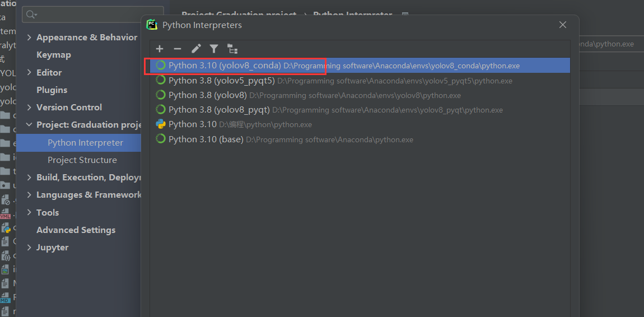This screenshot has height=317, width=644.
Task: Click the Show paths tree icon
Action: click(232, 49)
